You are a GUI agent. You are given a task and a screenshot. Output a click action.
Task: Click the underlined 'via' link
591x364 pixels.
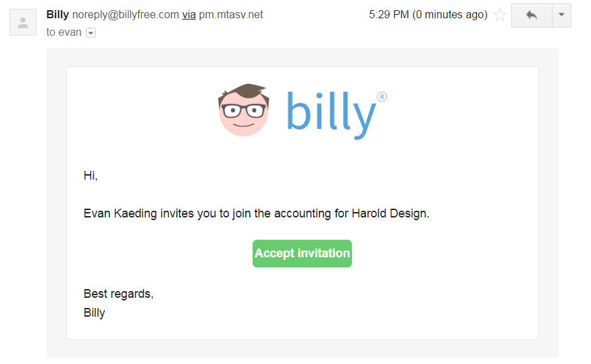tap(188, 14)
